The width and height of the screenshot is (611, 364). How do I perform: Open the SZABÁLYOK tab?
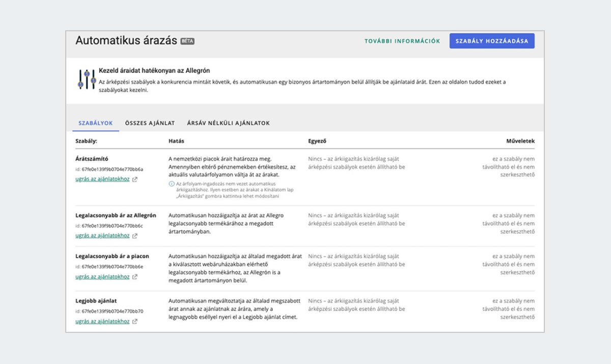tap(96, 123)
